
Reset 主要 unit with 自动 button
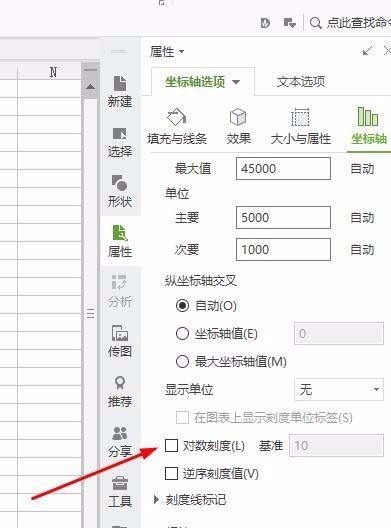(362, 218)
